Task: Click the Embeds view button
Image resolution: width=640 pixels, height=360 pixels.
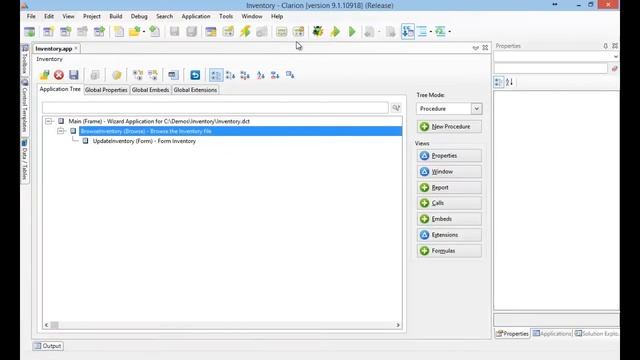Action: (449, 219)
